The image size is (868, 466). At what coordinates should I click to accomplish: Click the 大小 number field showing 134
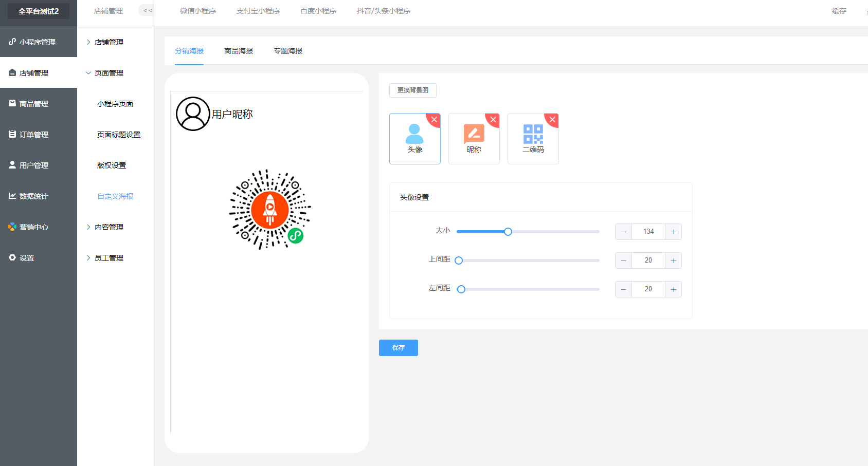[x=648, y=232]
